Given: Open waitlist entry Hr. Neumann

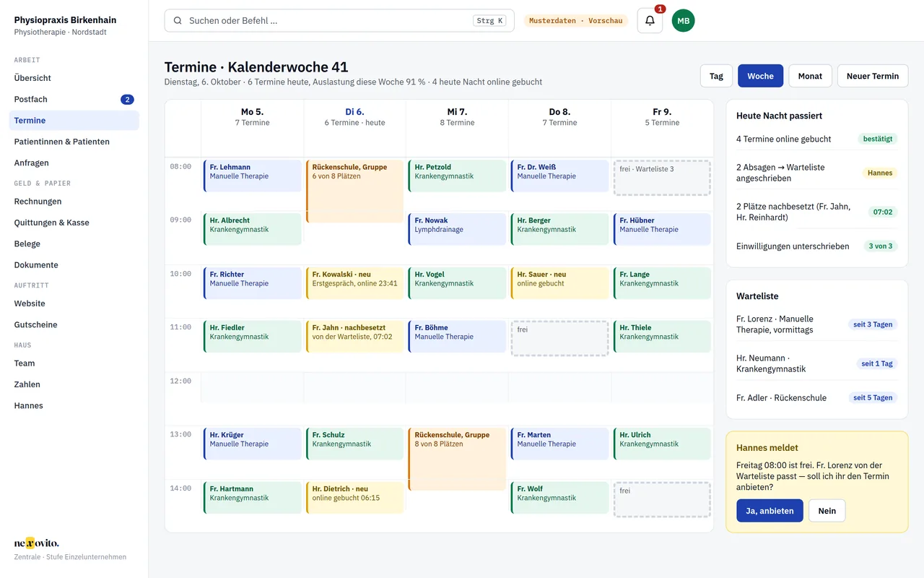Looking at the screenshot, I should pos(817,363).
